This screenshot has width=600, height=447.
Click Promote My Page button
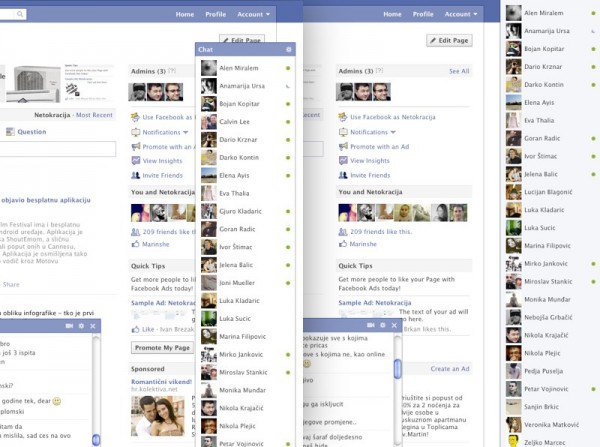pos(162,347)
